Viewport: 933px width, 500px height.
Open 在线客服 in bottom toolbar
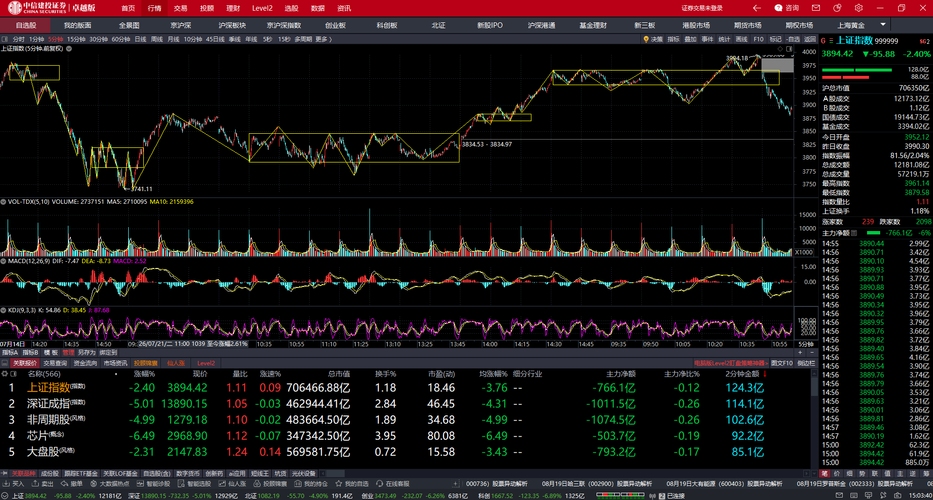coord(394,484)
